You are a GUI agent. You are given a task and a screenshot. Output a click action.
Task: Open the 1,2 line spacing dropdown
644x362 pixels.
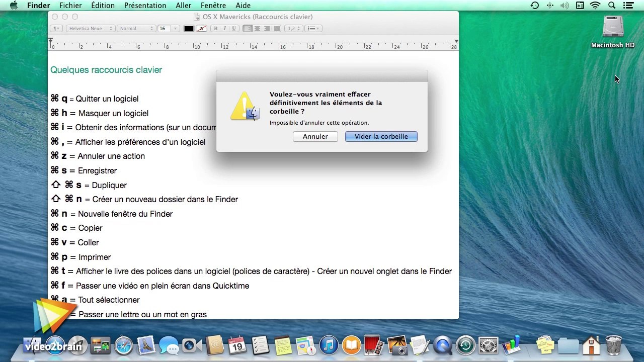pos(294,29)
